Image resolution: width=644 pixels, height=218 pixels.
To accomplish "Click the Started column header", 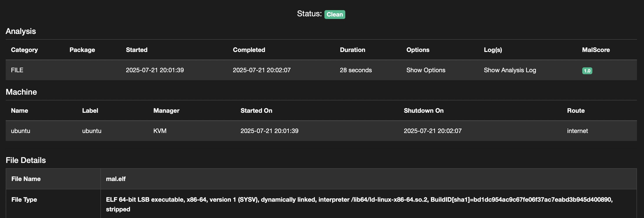I will point(136,50).
